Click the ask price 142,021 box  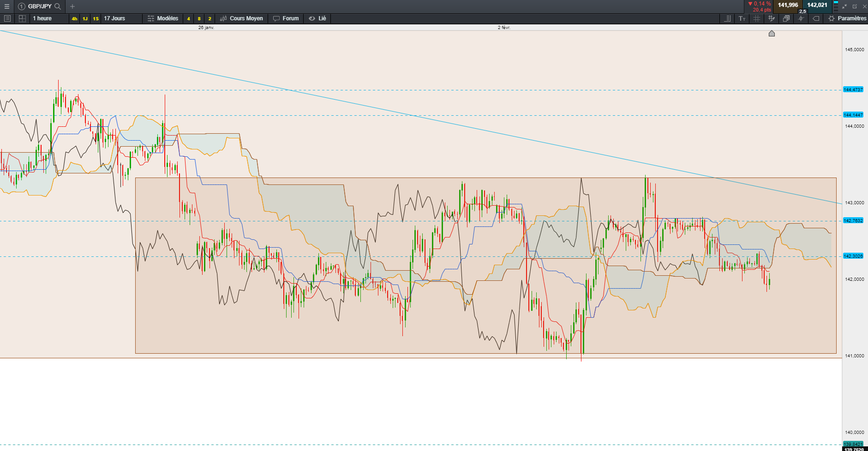(817, 5)
